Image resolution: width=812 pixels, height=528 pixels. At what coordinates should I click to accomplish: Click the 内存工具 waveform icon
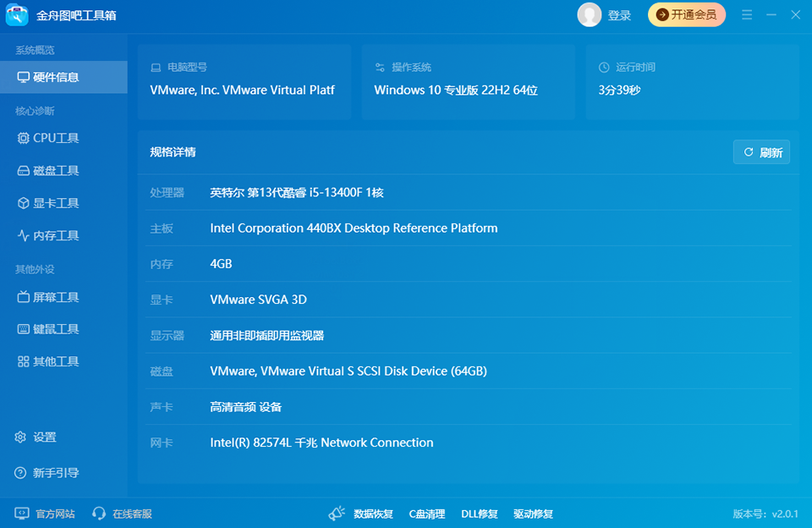tap(24, 236)
